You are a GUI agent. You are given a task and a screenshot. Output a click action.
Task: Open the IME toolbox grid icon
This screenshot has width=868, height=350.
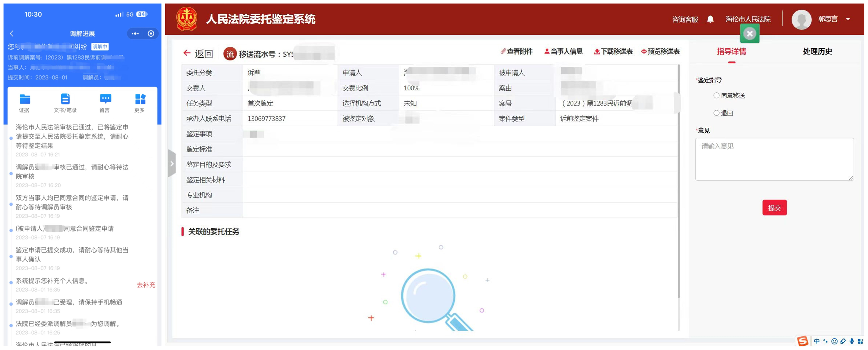pos(860,341)
